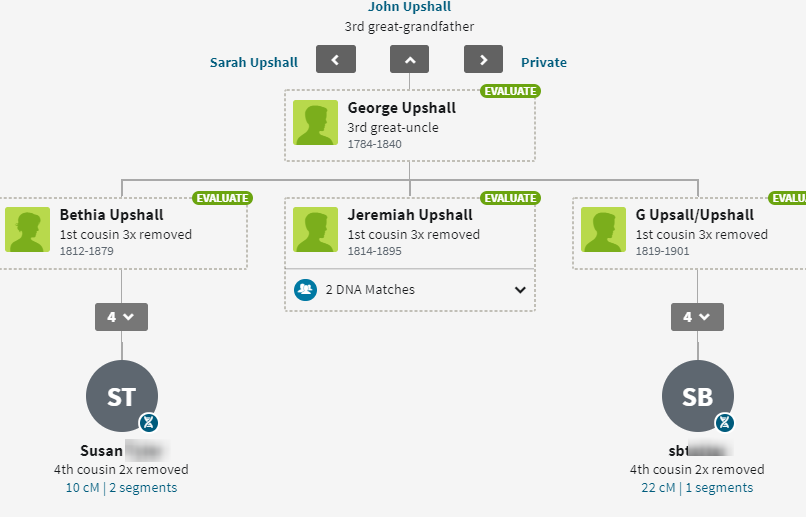Open the SB circular avatar

click(697, 396)
